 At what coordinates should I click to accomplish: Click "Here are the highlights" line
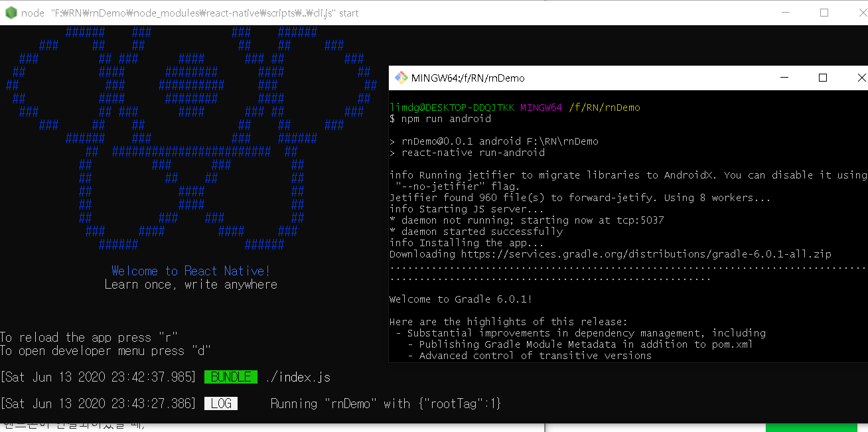(508, 322)
